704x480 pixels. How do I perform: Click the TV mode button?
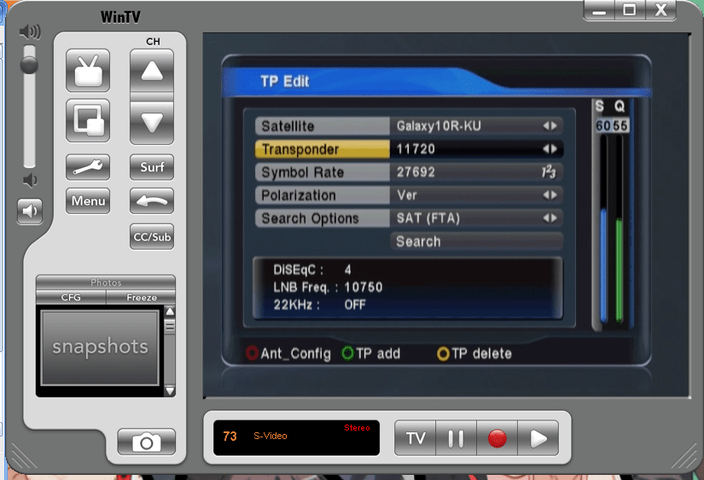click(415, 438)
